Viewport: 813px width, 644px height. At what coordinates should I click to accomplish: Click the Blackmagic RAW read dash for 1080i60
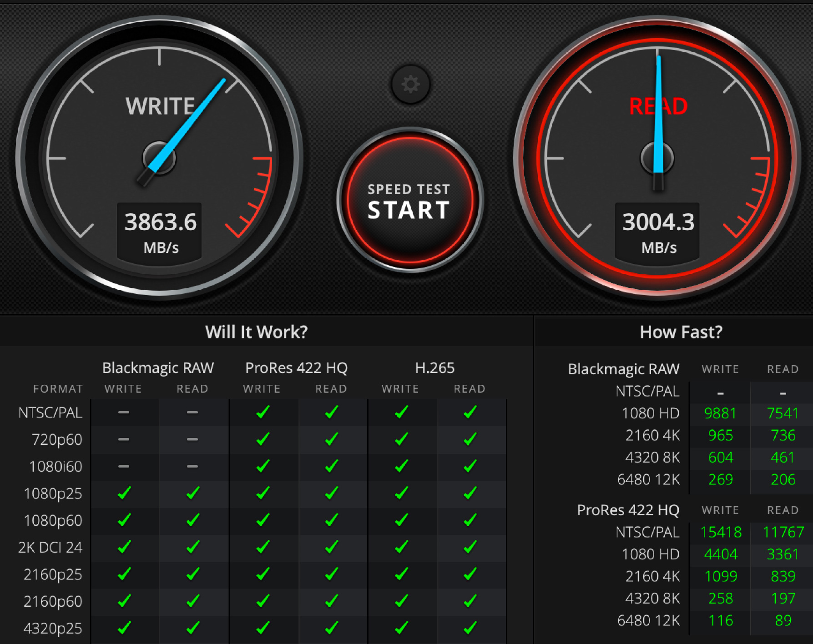[192, 466]
